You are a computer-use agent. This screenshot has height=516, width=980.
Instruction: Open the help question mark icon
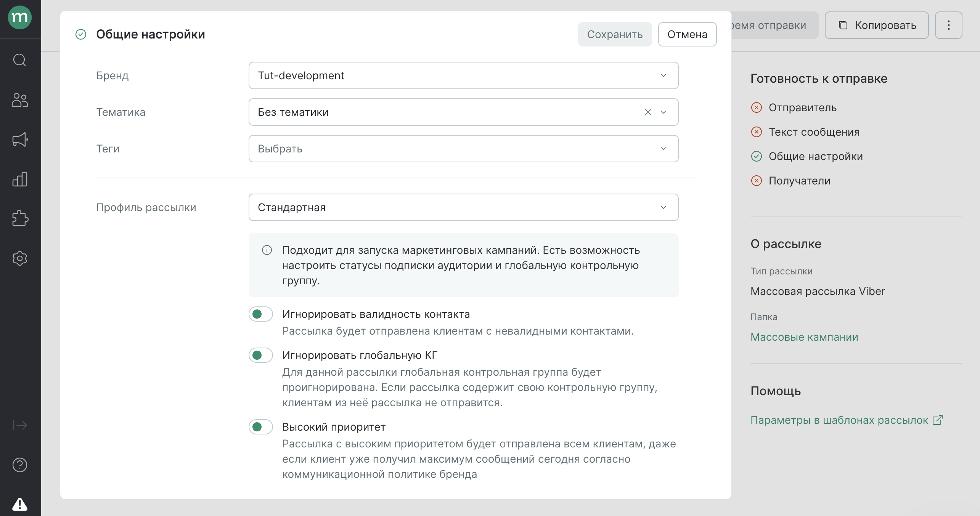(20, 465)
